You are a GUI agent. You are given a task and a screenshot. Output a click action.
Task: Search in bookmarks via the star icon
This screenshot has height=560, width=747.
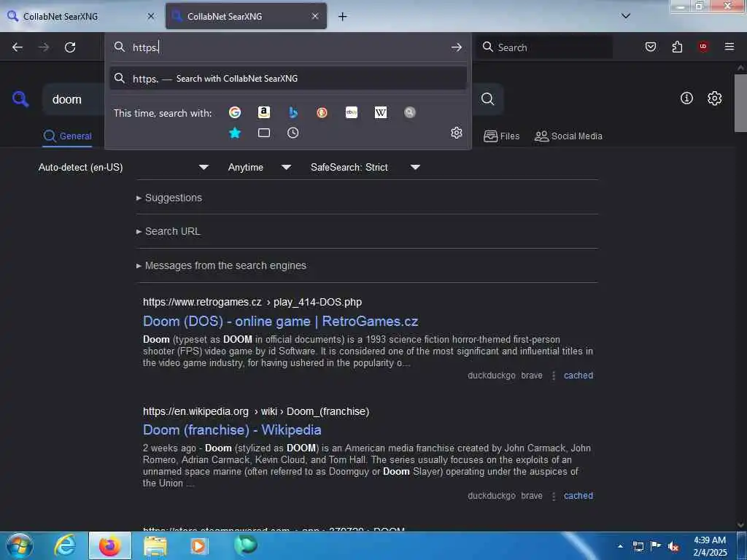tap(235, 133)
